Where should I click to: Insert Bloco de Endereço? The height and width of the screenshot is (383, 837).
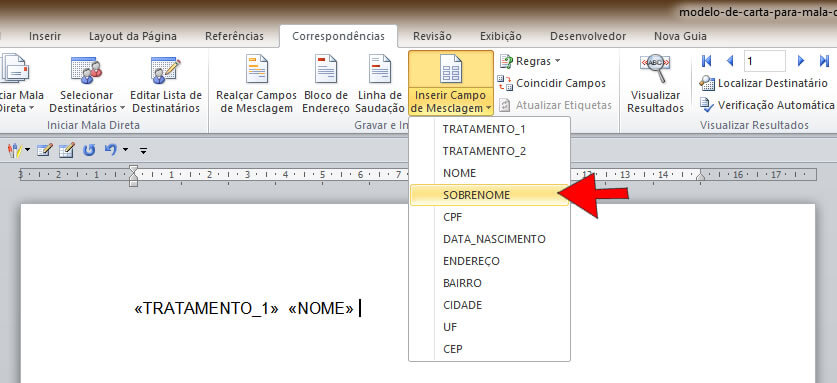point(326,69)
